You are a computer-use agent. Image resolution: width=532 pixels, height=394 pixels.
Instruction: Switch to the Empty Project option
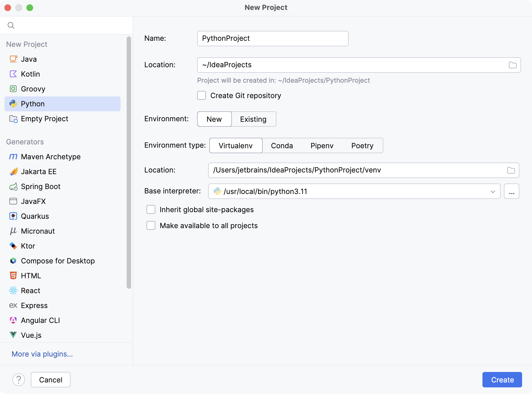[x=44, y=118]
